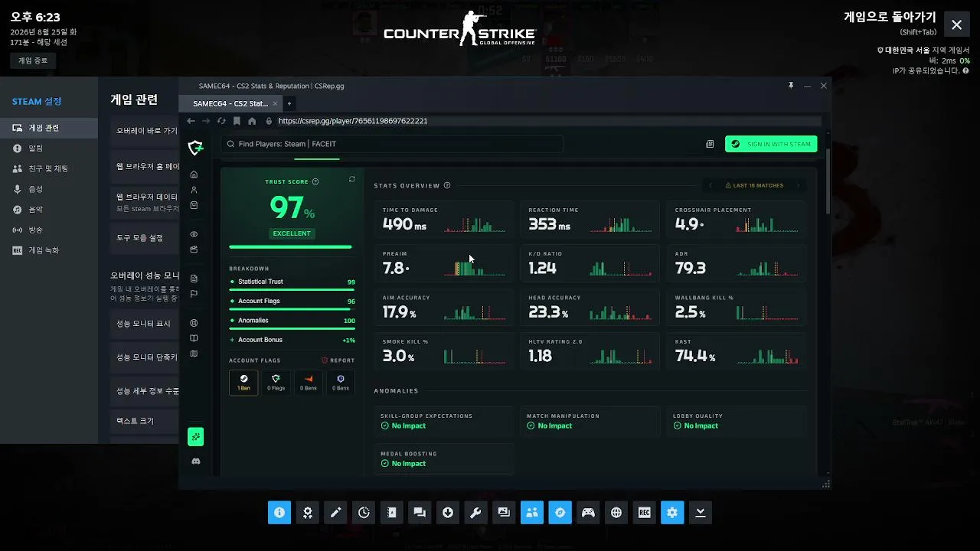Show next matches with the right chevron

798,185
